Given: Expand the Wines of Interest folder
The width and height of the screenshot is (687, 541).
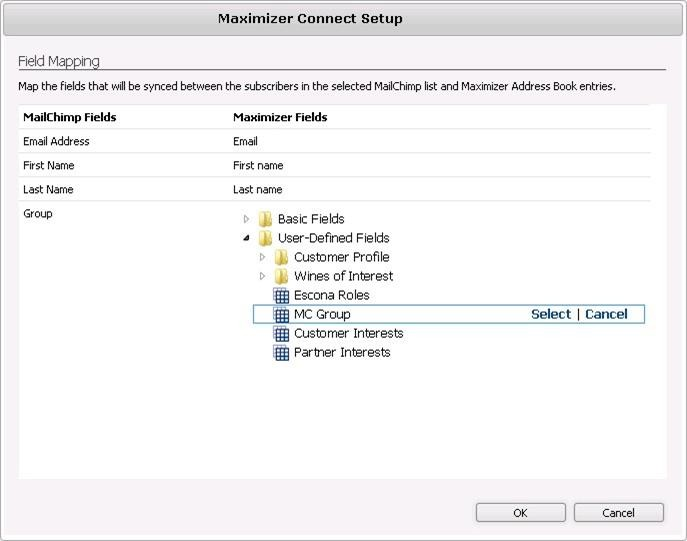Looking at the screenshot, I should pyautogui.click(x=262, y=276).
